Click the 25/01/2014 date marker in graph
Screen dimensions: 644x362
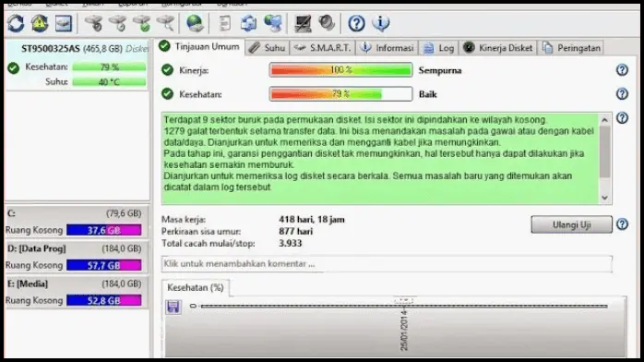click(x=404, y=331)
